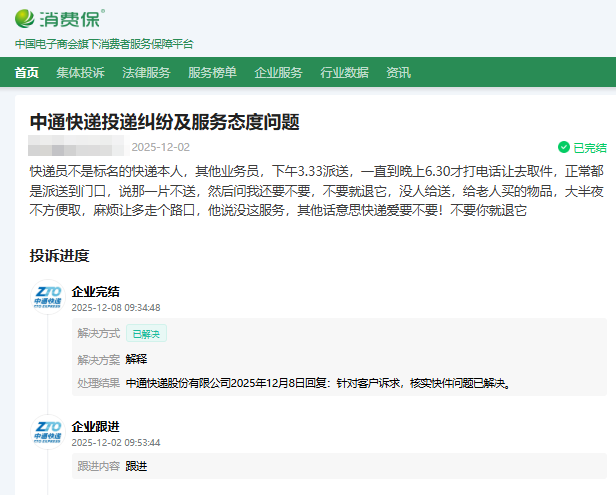Click the complaint title 中通快递投递纠纷及服务态度问题
This screenshot has height=495, width=616.
pos(164,122)
